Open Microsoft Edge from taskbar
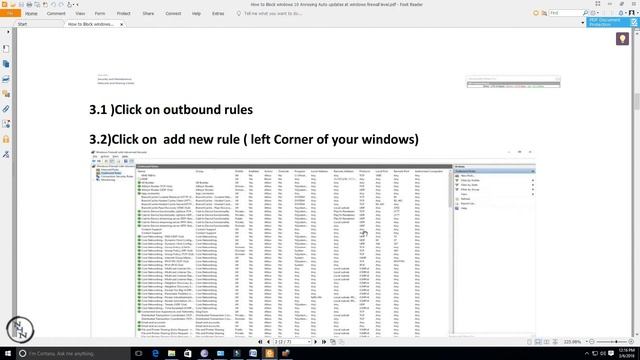640x360 pixels. pos(155,353)
